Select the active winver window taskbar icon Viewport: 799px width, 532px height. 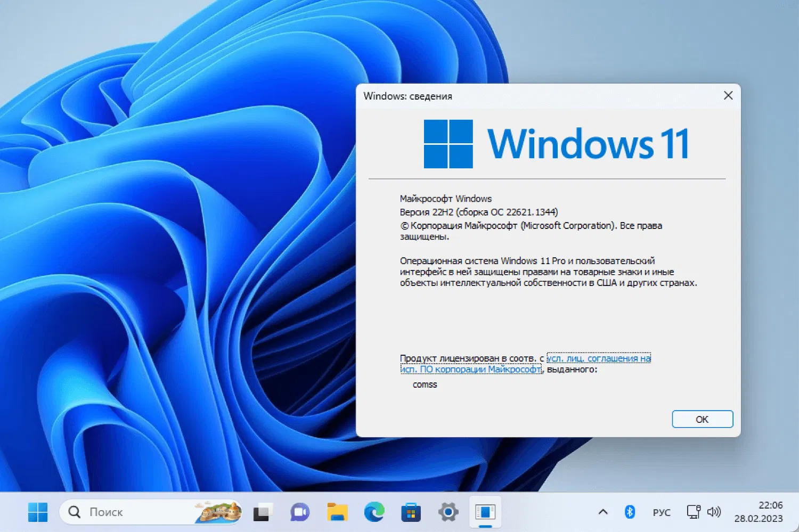click(x=485, y=512)
